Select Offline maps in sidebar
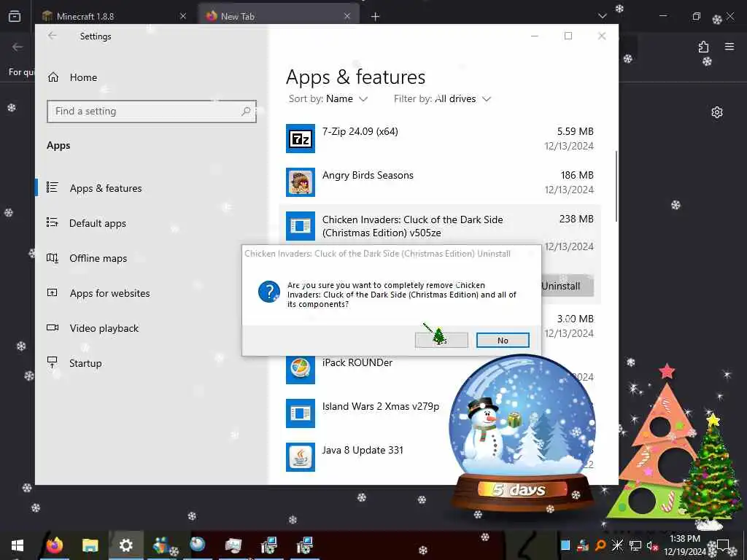This screenshot has width=747, height=560. (x=152, y=258)
